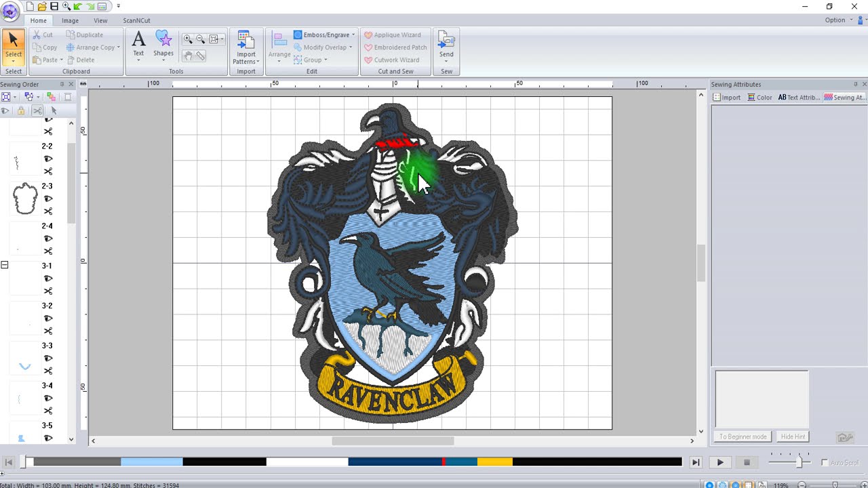This screenshot has height=488, width=868.
Task: Toggle visibility eye for item 2-3
Action: pyautogui.click(x=48, y=199)
